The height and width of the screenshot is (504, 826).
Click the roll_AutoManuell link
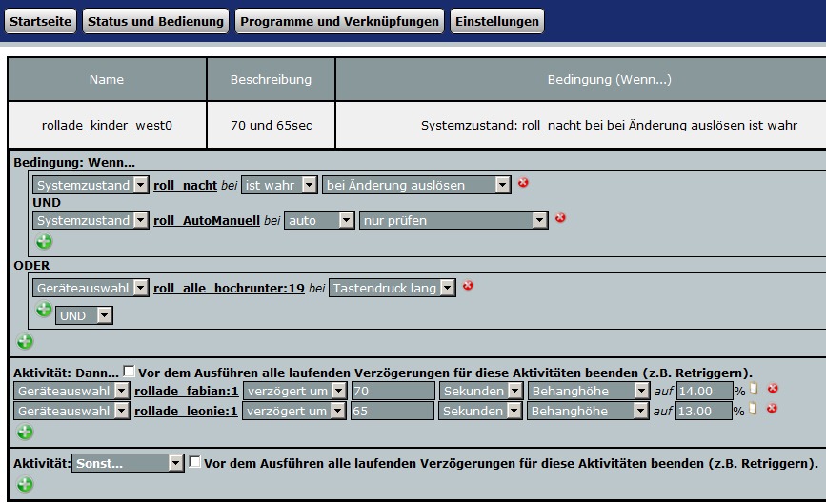pyautogui.click(x=207, y=221)
